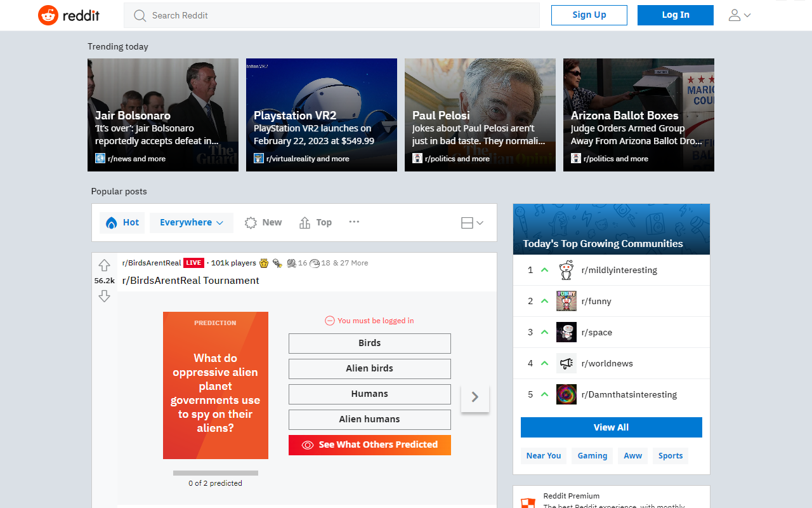Click the Top sort chart icon
Viewport: 812px width, 508px height.
coord(305,223)
